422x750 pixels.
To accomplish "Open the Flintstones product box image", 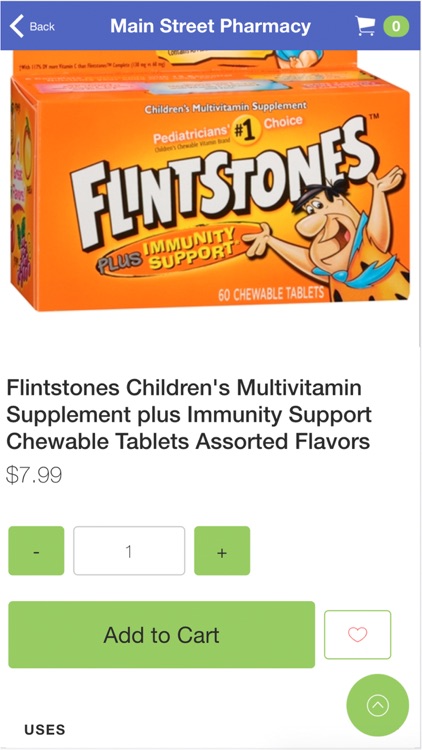I will click(x=211, y=181).
